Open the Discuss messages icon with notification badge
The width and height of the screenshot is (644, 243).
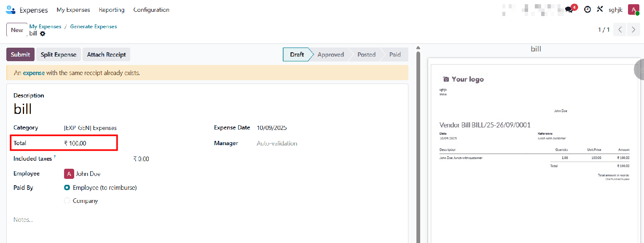coord(570,9)
